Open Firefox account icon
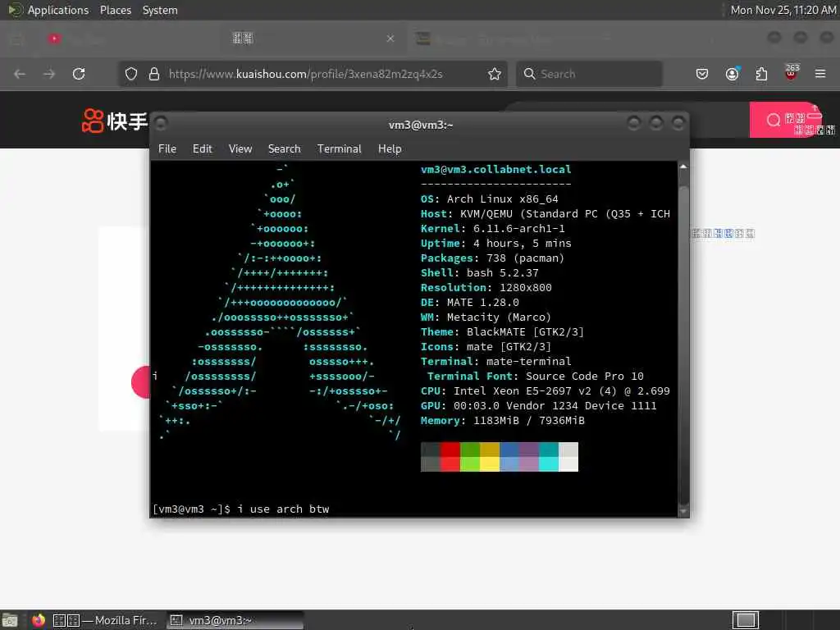 point(732,74)
